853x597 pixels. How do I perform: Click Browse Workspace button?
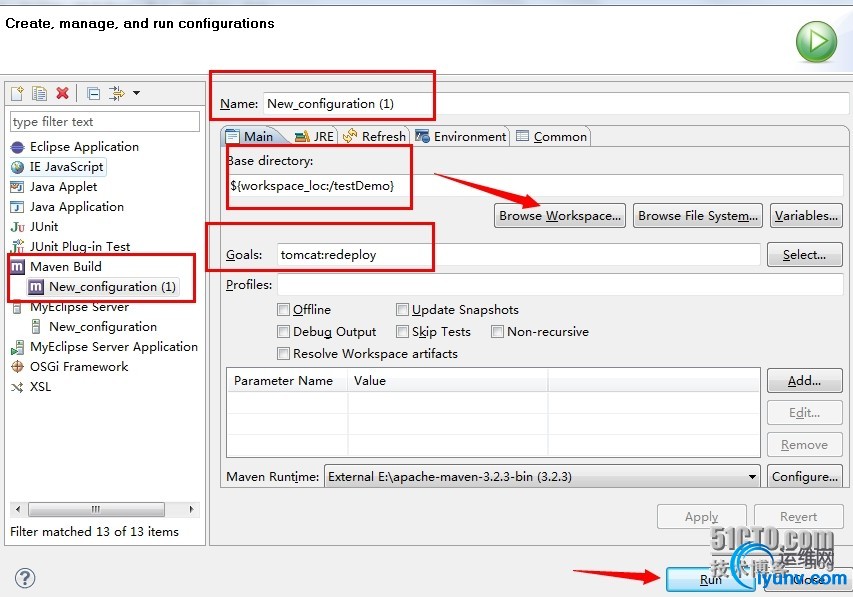[560, 216]
